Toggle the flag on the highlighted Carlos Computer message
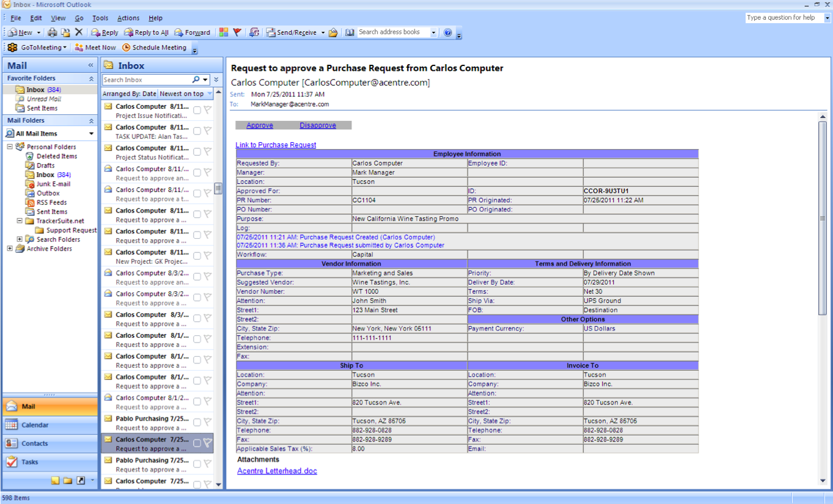 pyautogui.click(x=207, y=444)
